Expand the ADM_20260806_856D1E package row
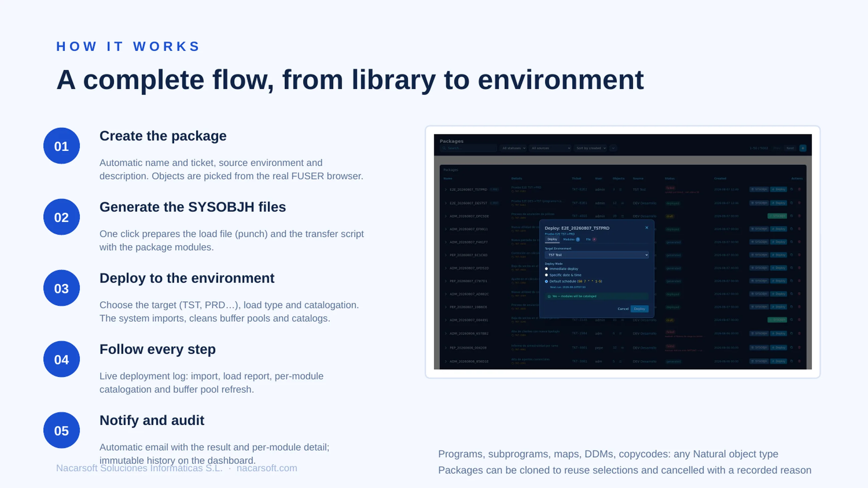 coord(445,361)
